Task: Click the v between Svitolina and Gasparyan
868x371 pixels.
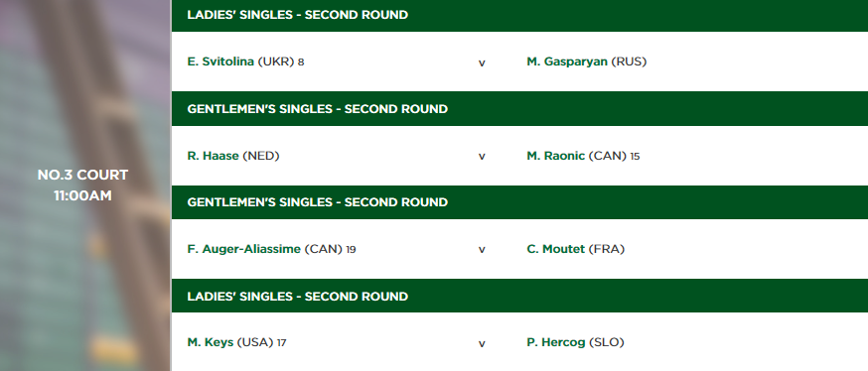Action: tap(482, 63)
